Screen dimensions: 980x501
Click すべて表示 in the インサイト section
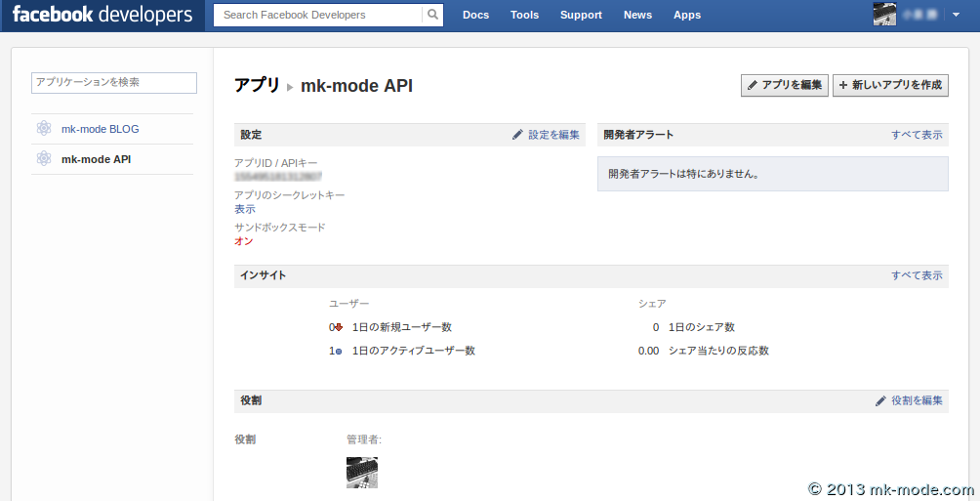(917, 275)
